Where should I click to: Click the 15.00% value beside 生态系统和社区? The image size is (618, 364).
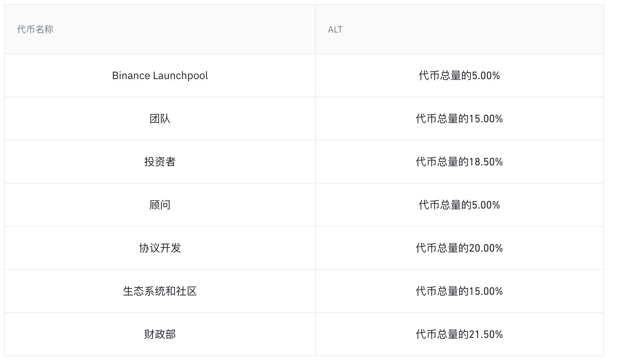tap(459, 291)
